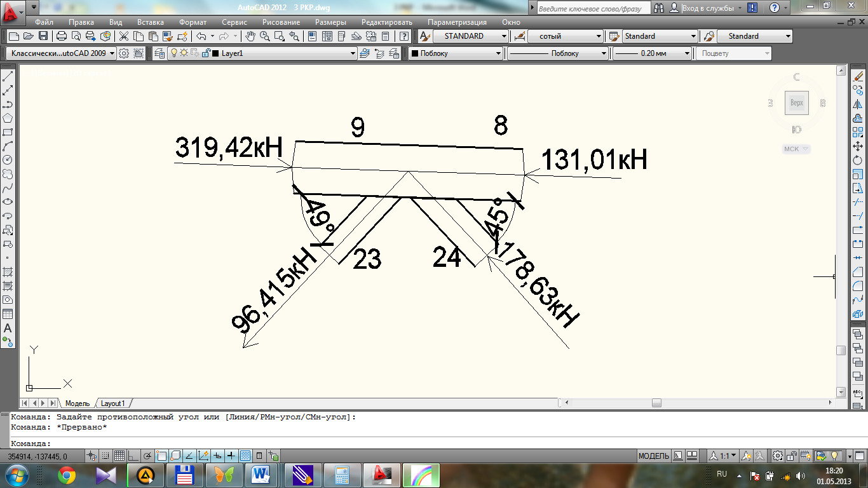Select the Hatch tool in Draw toolbar
Viewport: 868px width, 488px height.
tap(8, 271)
